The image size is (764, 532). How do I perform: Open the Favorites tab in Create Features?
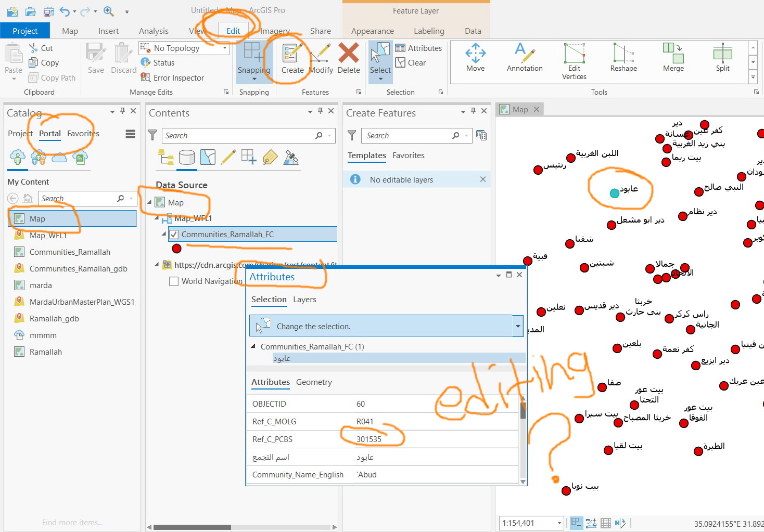pos(409,155)
